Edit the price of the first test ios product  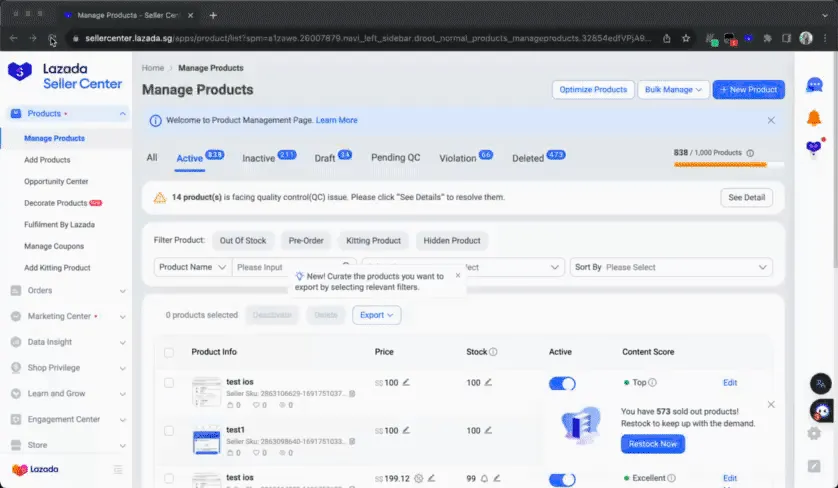click(x=406, y=382)
